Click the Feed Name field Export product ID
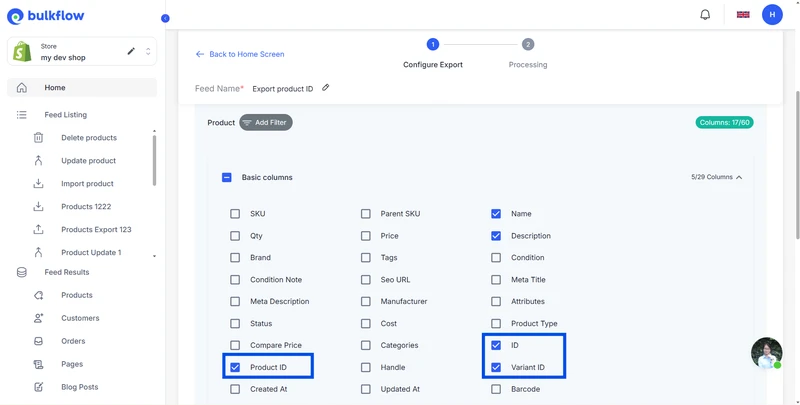 point(283,89)
